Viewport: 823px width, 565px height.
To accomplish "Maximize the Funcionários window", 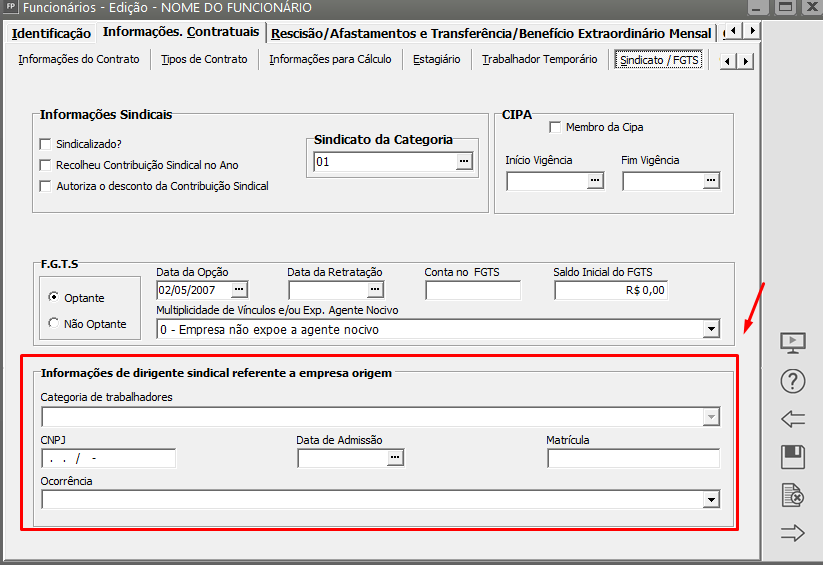I will pyautogui.click(x=786, y=7).
